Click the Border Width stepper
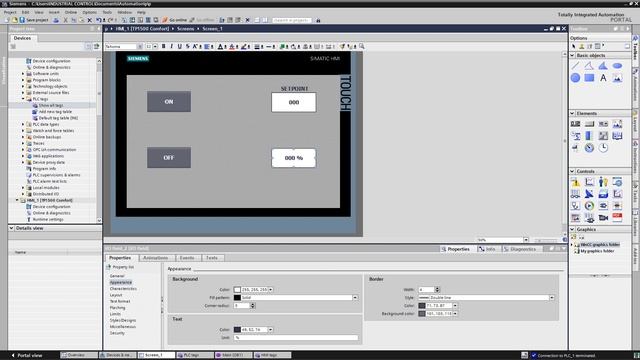 coord(437,289)
